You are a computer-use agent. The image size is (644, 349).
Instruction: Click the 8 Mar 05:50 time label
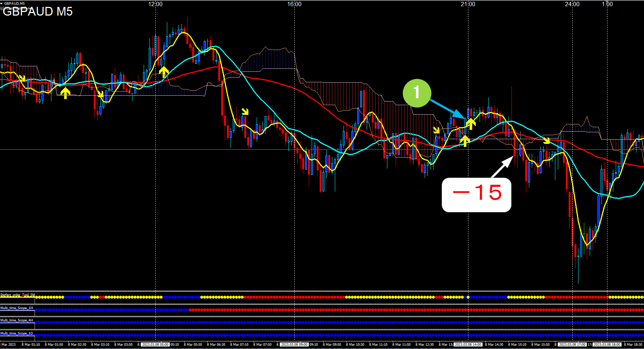193,345
